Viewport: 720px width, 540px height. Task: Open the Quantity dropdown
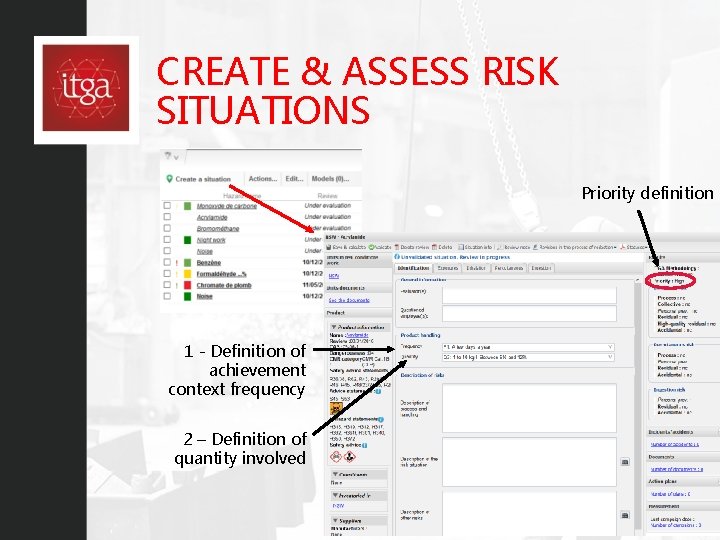pos(528,357)
